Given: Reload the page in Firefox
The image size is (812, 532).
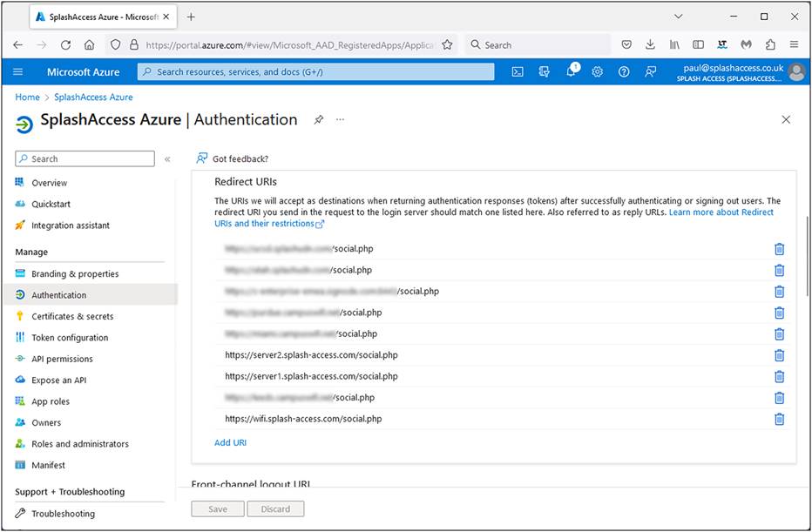Looking at the screenshot, I should 65,45.
